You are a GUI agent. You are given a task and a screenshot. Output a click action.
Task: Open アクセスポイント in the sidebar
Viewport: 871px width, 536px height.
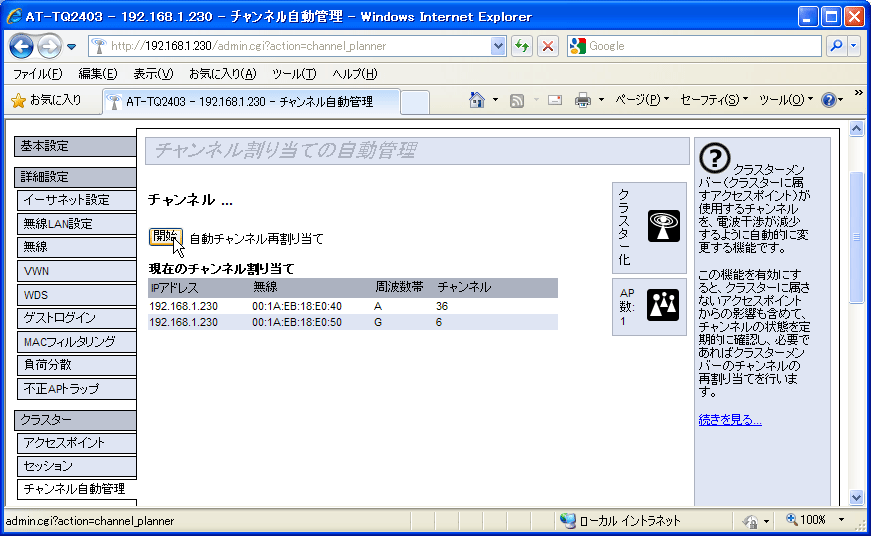click(77, 443)
